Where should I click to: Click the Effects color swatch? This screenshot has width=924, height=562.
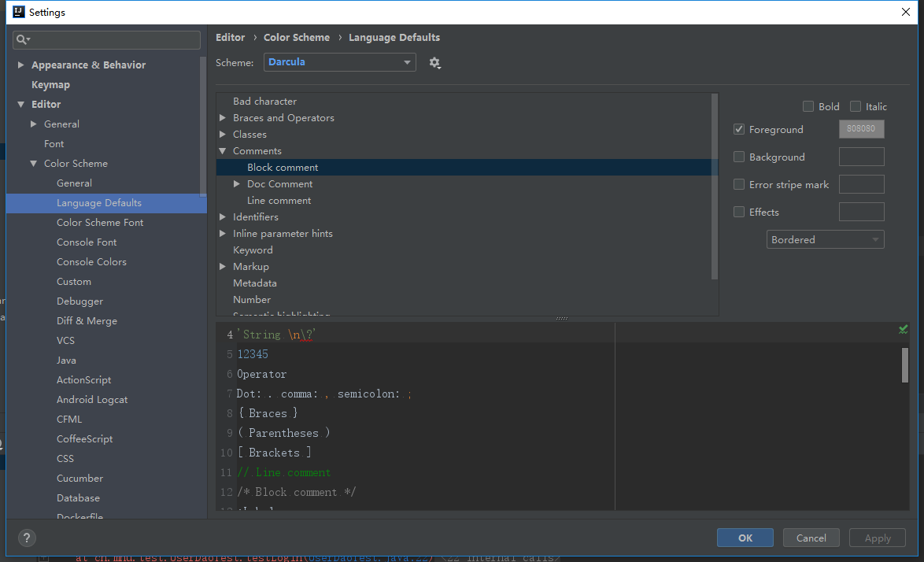click(x=861, y=212)
